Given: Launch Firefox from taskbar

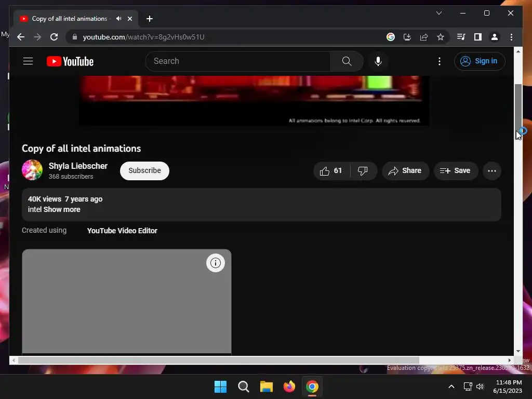Looking at the screenshot, I should pos(289,387).
